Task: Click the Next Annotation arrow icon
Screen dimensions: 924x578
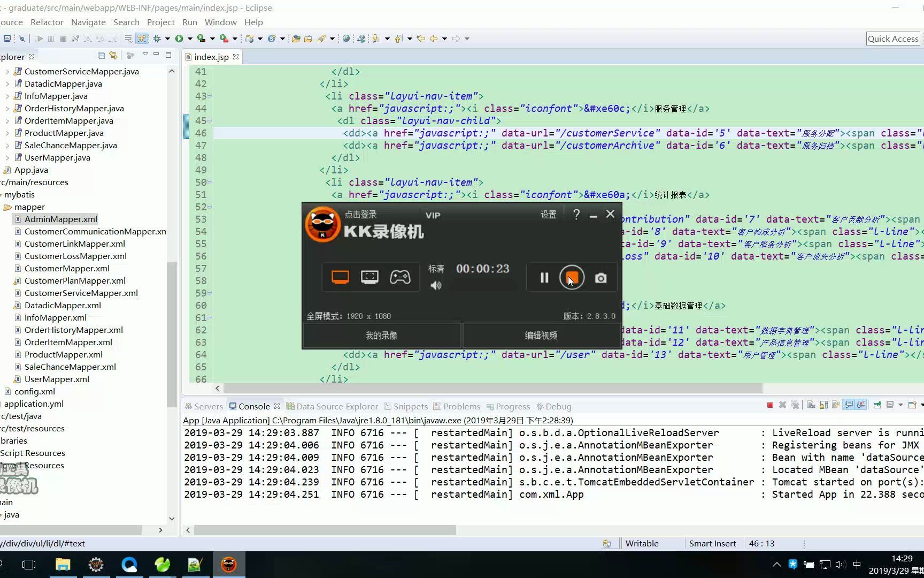Action: tap(376, 39)
